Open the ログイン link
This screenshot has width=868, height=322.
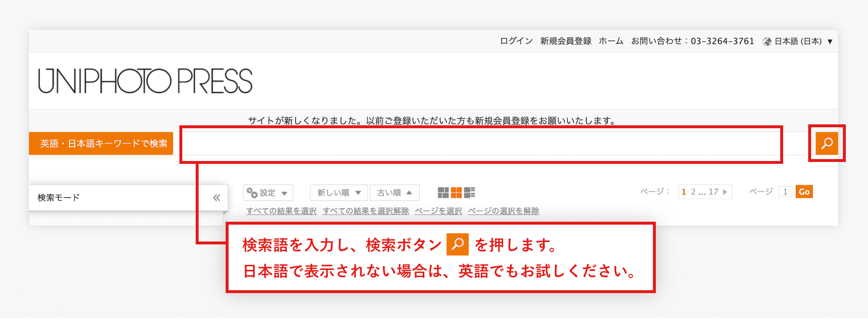coord(516,41)
